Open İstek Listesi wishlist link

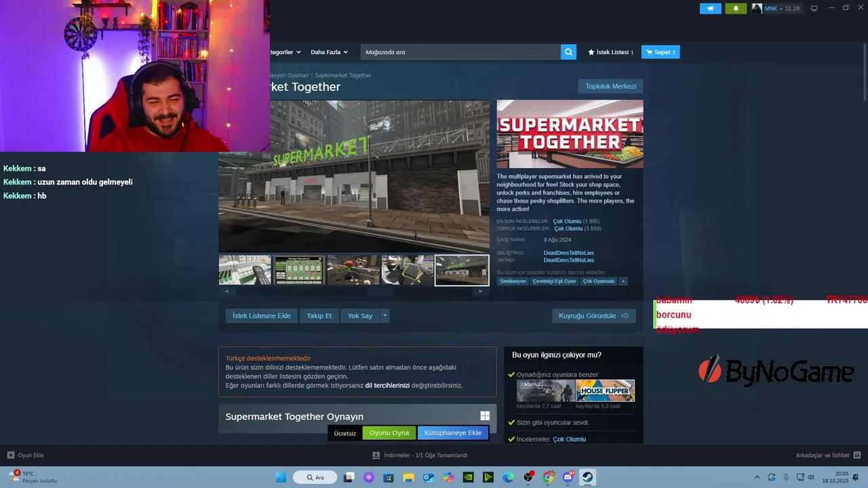click(x=611, y=52)
